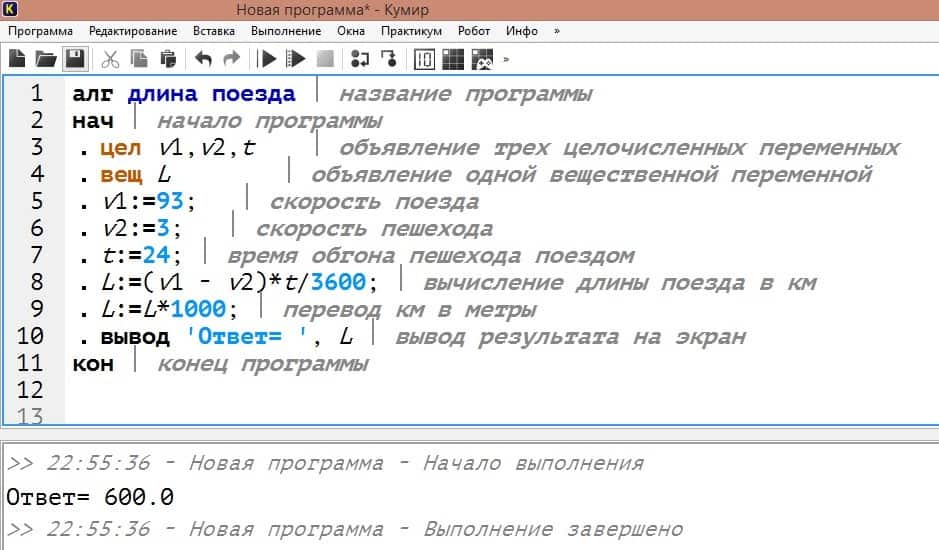Image resolution: width=939 pixels, height=550 pixels.
Task: Undo the last edit
Action: click(x=203, y=59)
